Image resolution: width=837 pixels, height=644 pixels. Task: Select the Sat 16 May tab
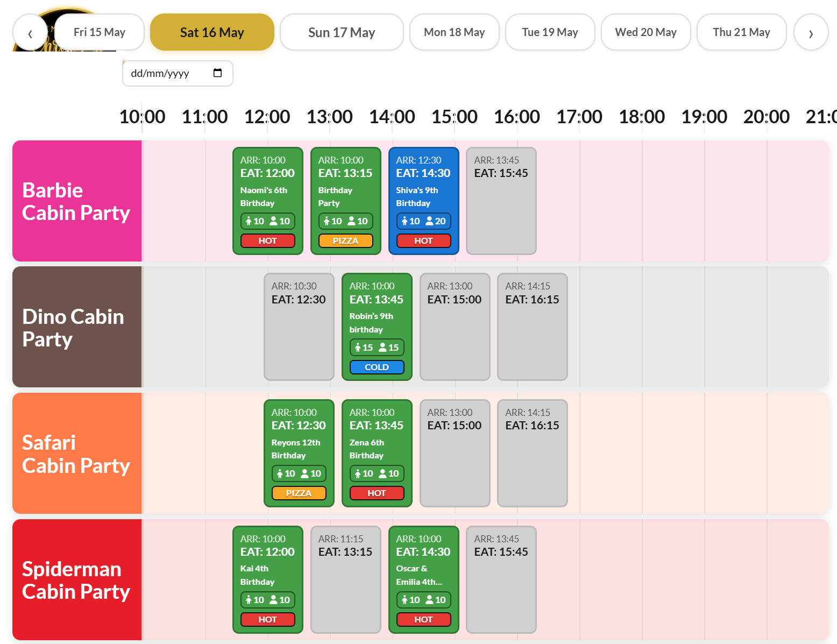click(x=212, y=32)
